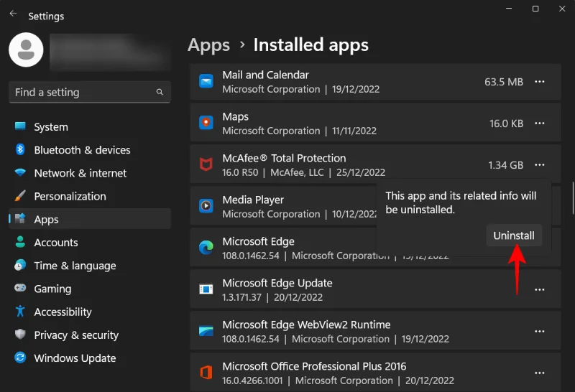575x392 pixels.
Task: Maximize the Settings window
Action: [535, 9]
